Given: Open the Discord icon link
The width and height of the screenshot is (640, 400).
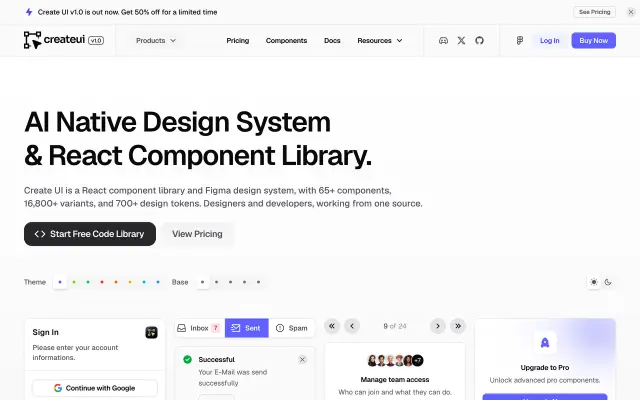Looking at the screenshot, I should (443, 40).
